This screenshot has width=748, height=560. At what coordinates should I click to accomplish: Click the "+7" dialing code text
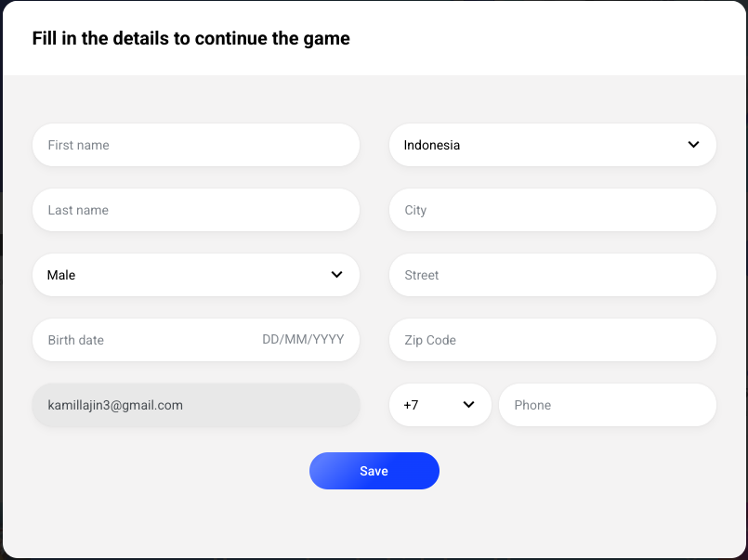[411, 405]
